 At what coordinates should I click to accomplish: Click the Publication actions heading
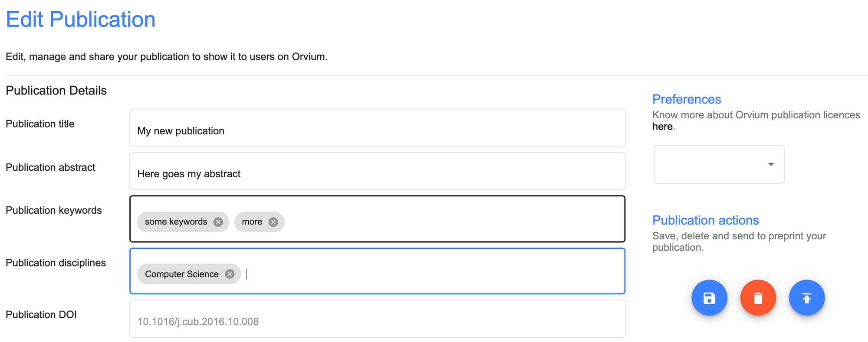[706, 220]
